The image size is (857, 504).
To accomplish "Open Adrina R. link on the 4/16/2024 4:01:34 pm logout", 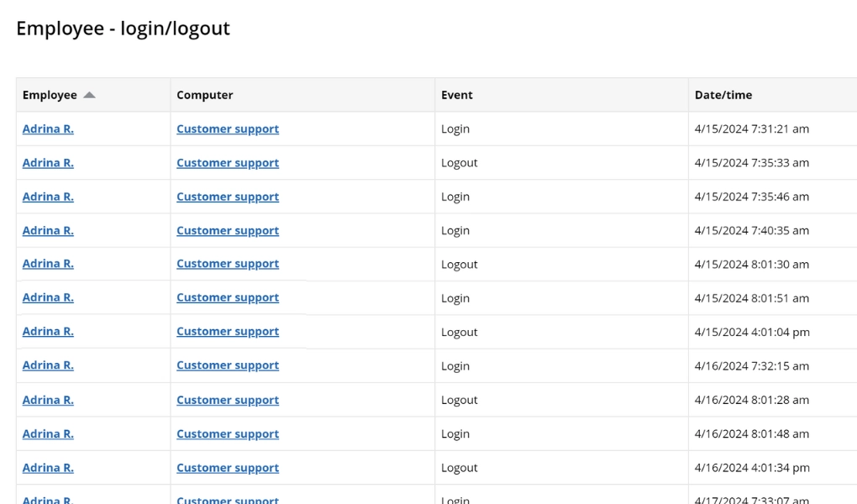I will (47, 467).
